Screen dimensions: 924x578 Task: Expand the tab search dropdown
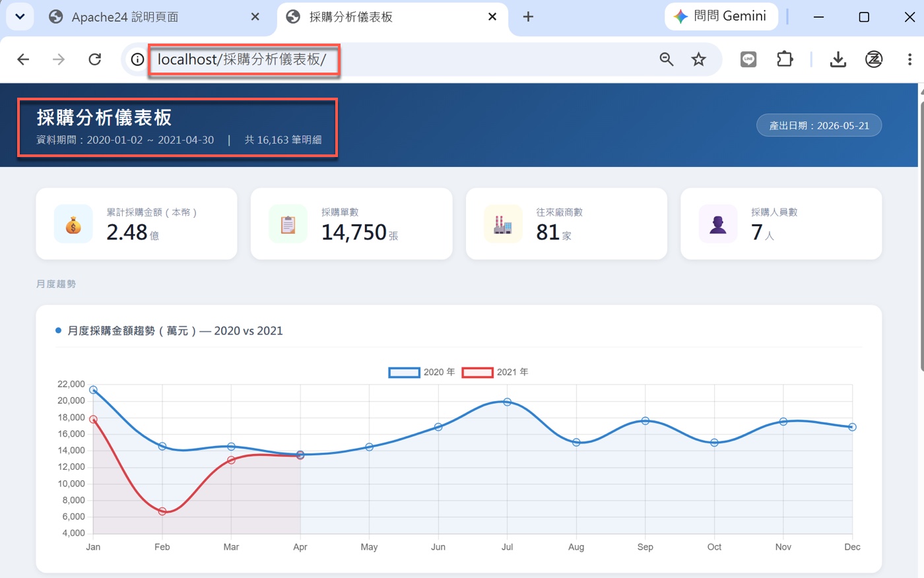point(20,16)
